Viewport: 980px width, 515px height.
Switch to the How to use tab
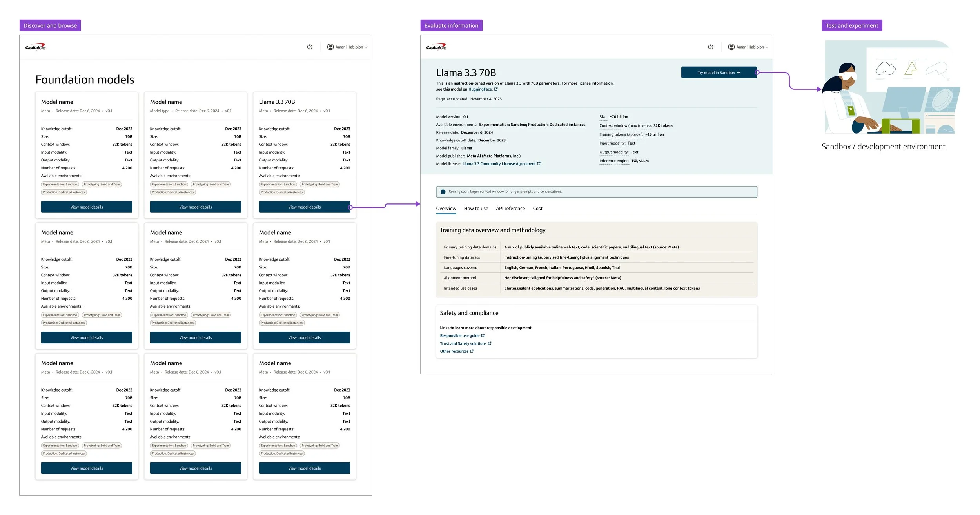(x=476, y=209)
